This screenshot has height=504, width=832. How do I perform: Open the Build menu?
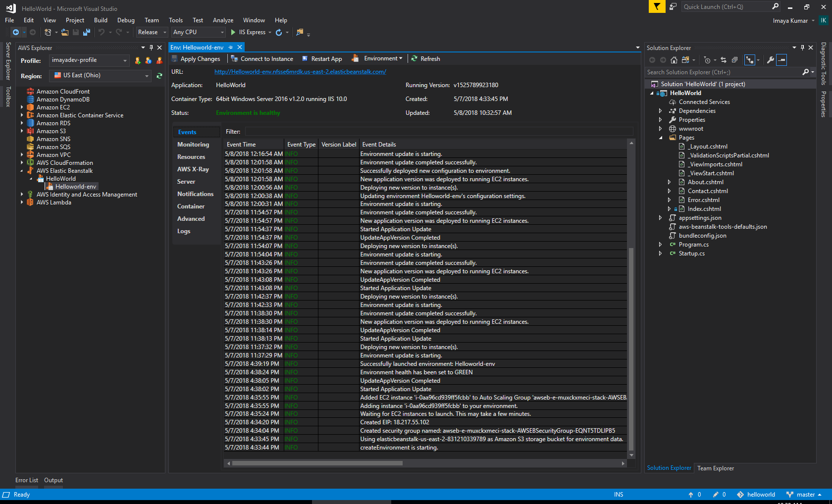point(101,20)
